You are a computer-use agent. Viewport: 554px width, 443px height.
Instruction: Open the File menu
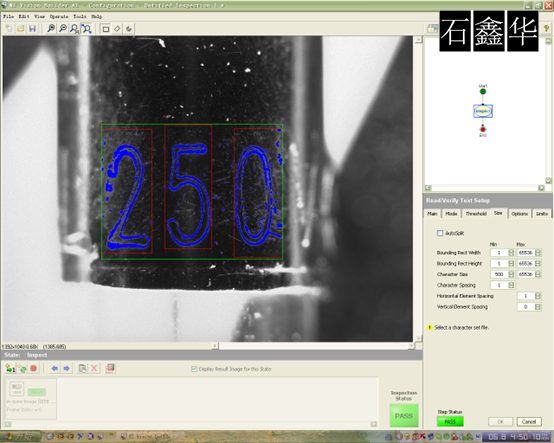pos(8,16)
